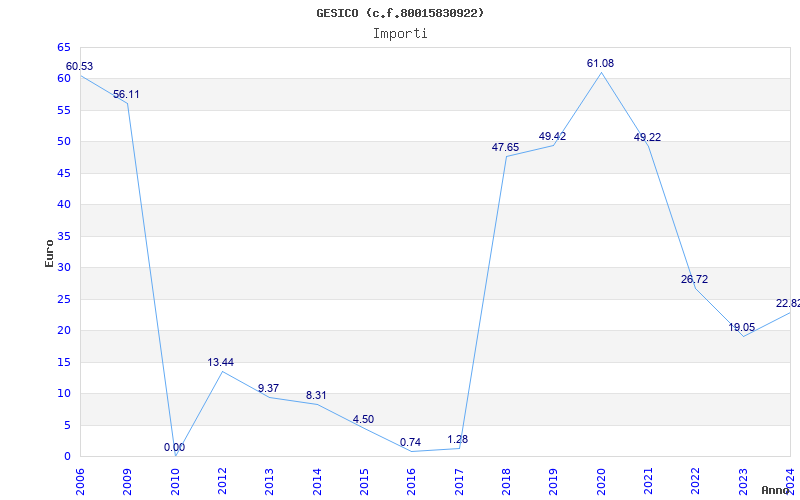
Task: Click y-axis value 45
Action: pyautogui.click(x=64, y=173)
